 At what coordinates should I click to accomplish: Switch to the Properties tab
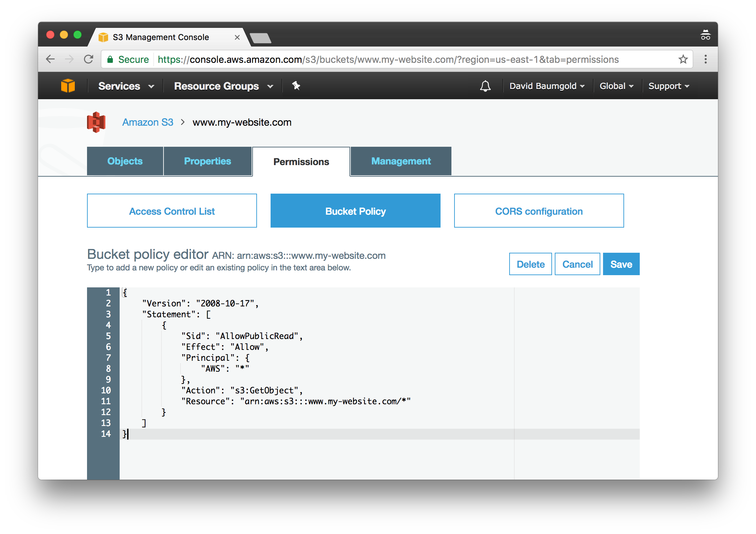[208, 161]
